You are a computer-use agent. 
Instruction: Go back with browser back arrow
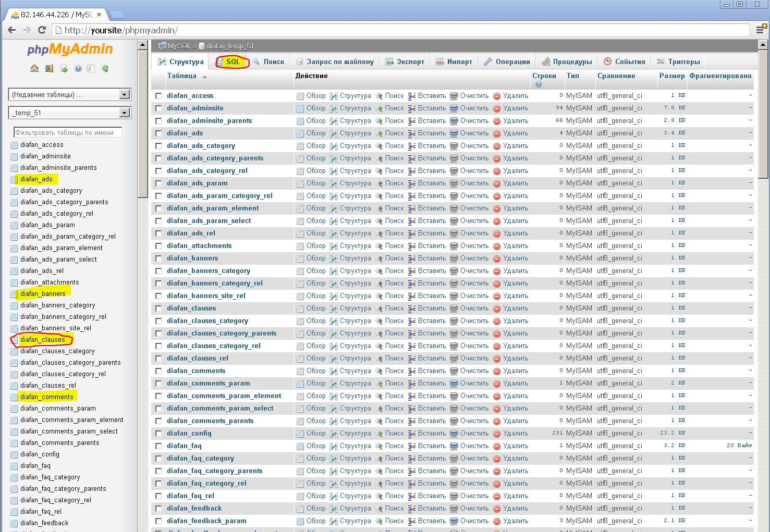coord(11,30)
